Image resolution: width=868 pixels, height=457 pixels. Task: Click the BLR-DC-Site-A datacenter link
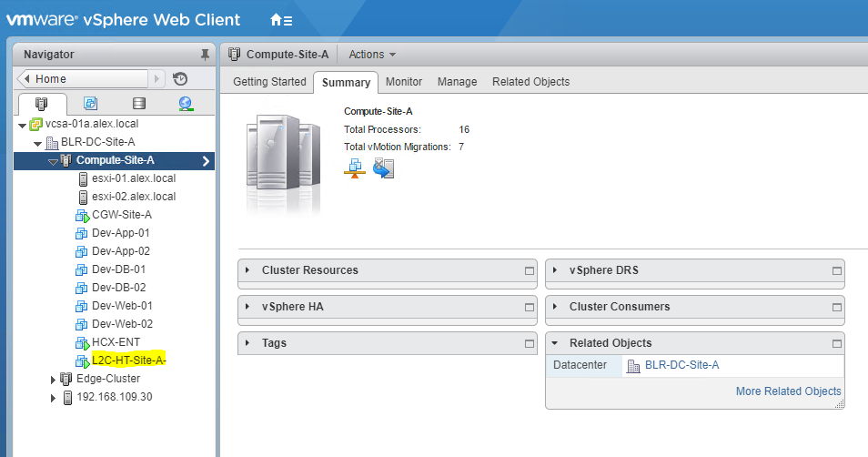click(681, 366)
